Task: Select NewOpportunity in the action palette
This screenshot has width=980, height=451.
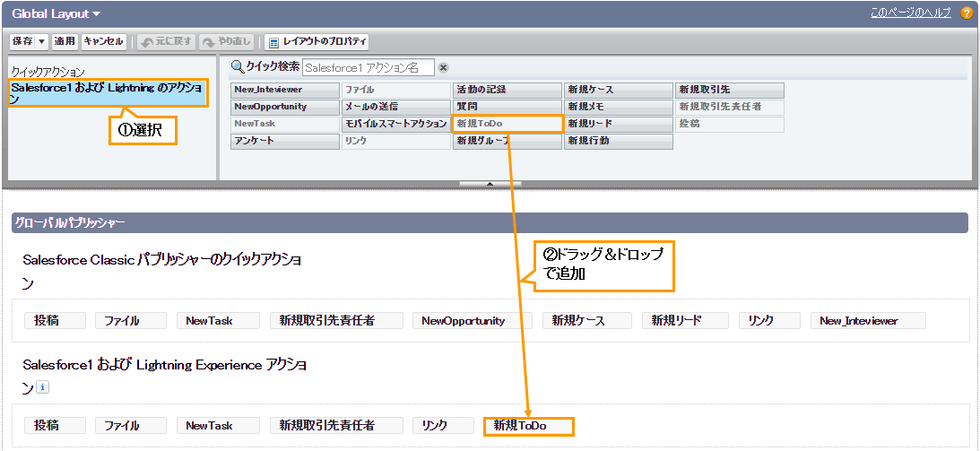Action: tap(285, 107)
